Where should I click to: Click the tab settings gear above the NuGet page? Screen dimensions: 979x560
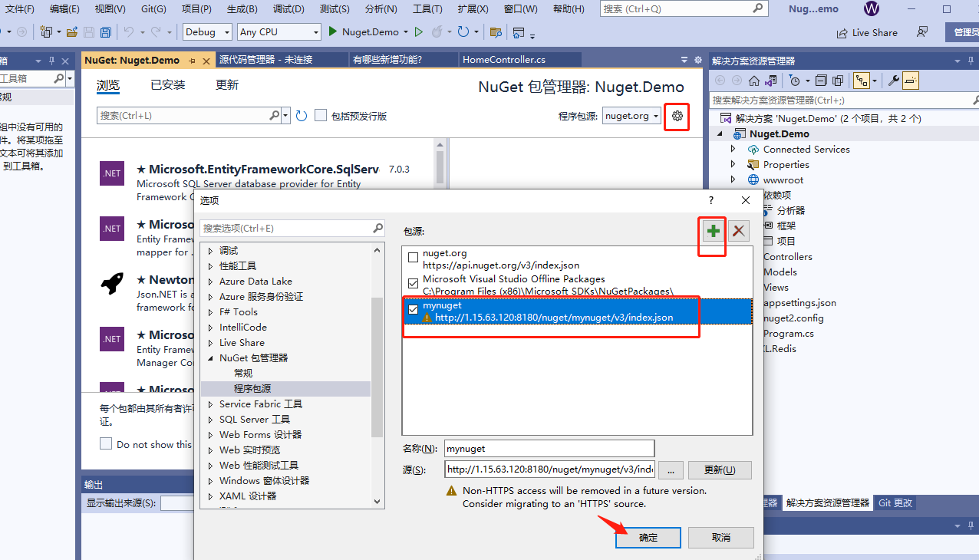698,60
